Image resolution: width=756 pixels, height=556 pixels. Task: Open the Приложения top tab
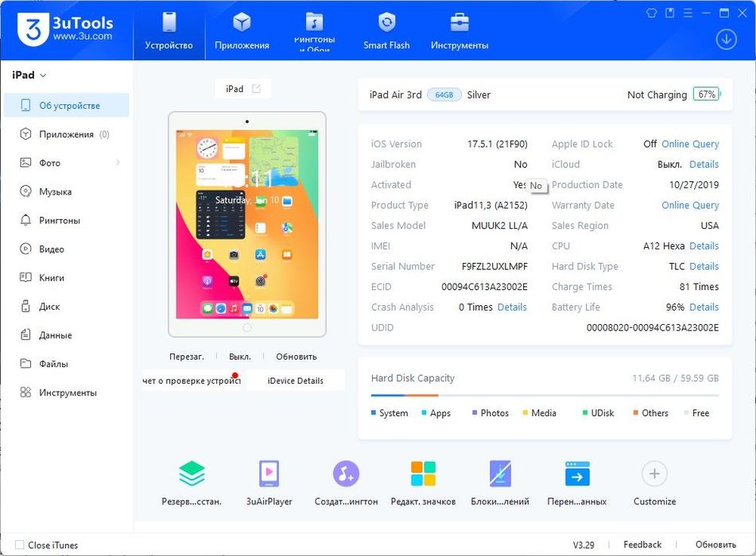(x=242, y=30)
